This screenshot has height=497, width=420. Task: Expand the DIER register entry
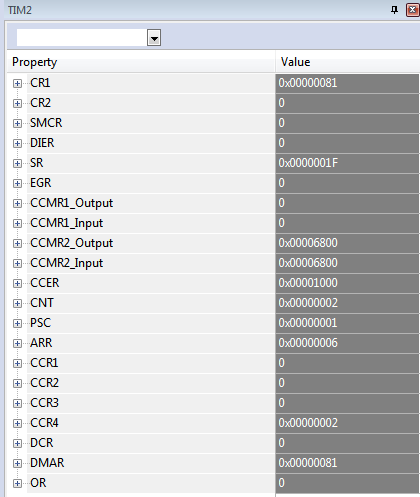[17, 143]
